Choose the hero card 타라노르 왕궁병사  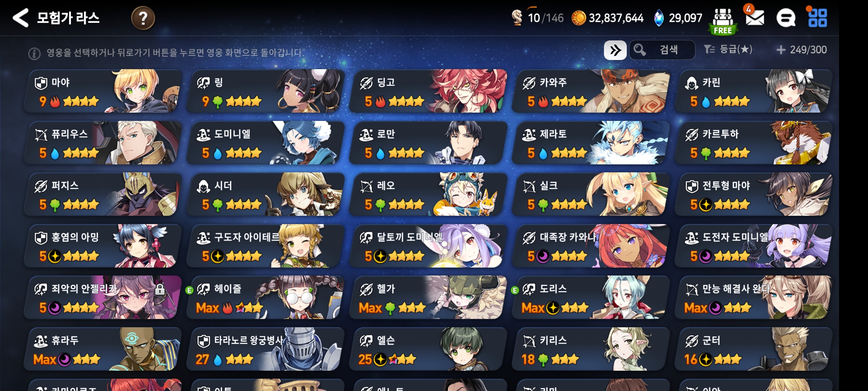266,349
